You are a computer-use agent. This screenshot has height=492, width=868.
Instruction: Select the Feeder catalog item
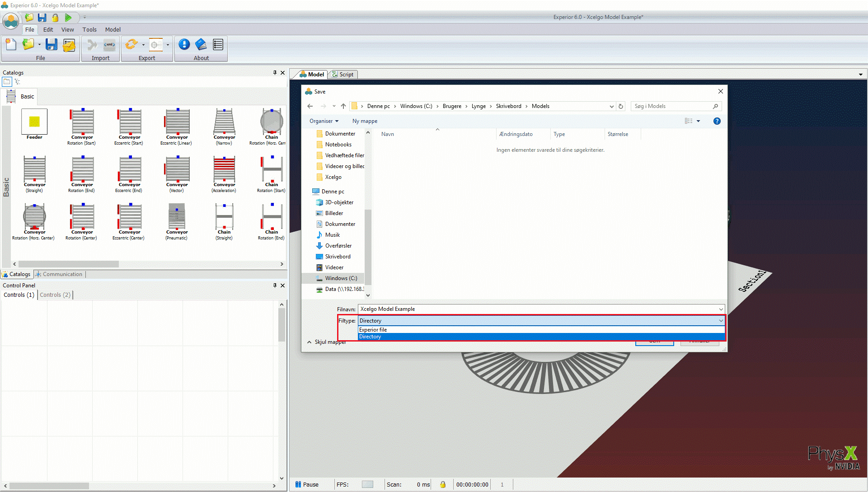pos(34,124)
